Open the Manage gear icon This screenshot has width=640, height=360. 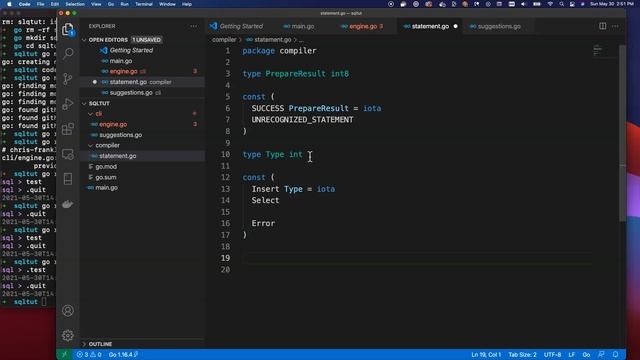coord(68,336)
